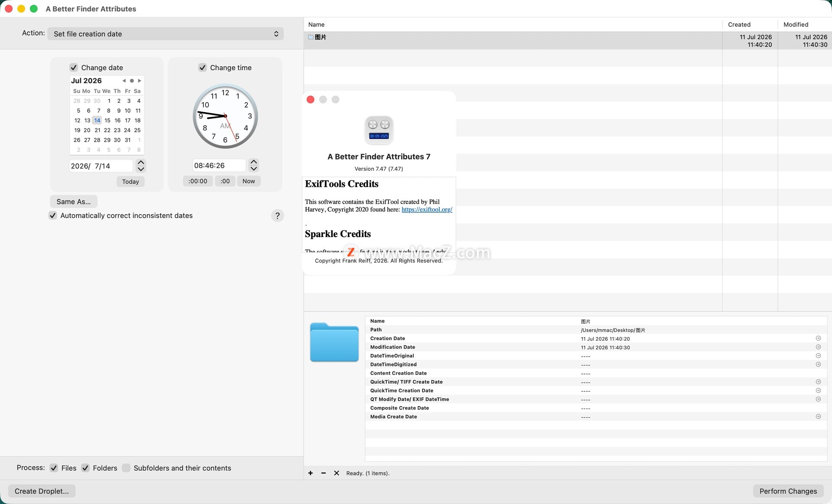Enable Subfolders and their contents checkbox

point(126,468)
